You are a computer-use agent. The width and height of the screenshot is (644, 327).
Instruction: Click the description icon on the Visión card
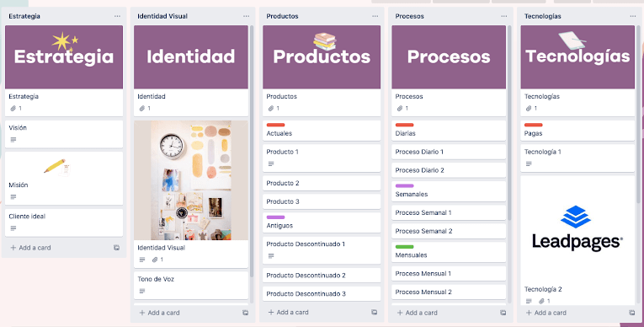coord(13,140)
